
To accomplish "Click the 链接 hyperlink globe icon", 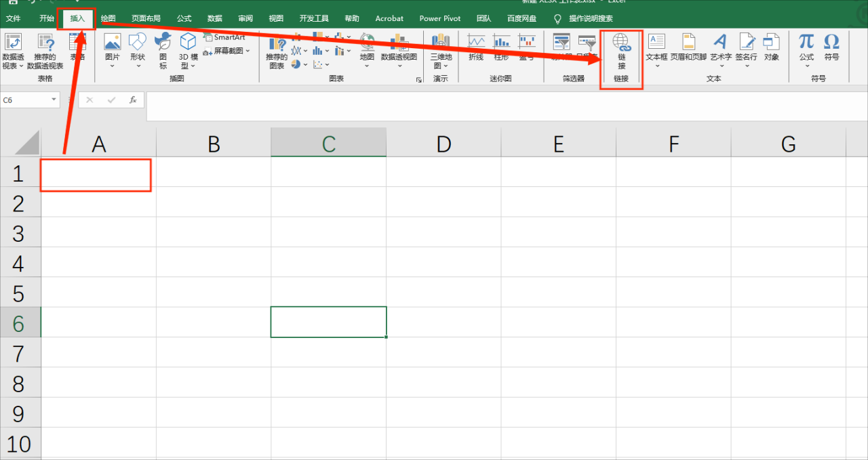I will (x=621, y=43).
